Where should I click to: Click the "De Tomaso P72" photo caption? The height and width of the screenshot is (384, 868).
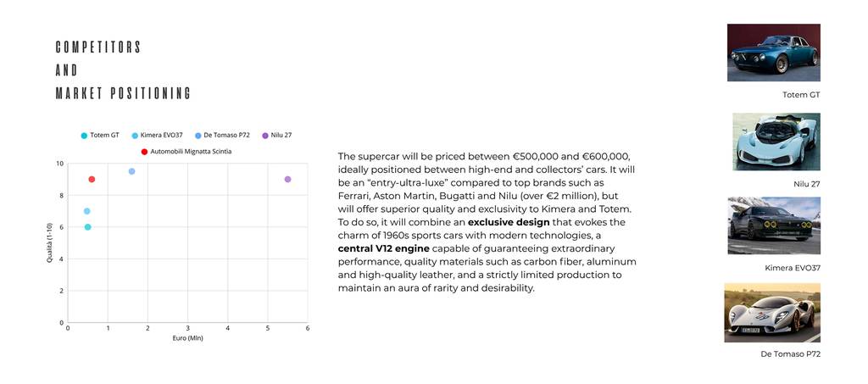coord(790,353)
